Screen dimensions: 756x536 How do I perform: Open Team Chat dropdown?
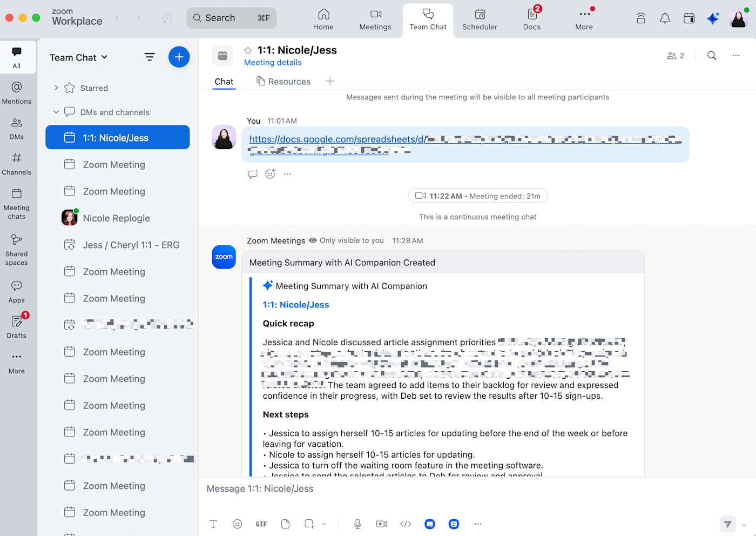[79, 57]
